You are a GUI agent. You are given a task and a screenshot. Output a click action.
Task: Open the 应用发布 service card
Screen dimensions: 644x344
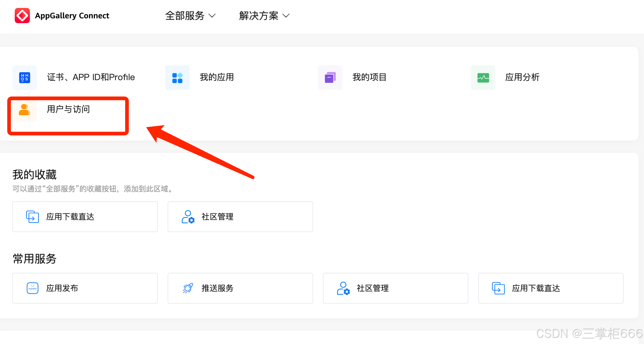[x=85, y=288]
